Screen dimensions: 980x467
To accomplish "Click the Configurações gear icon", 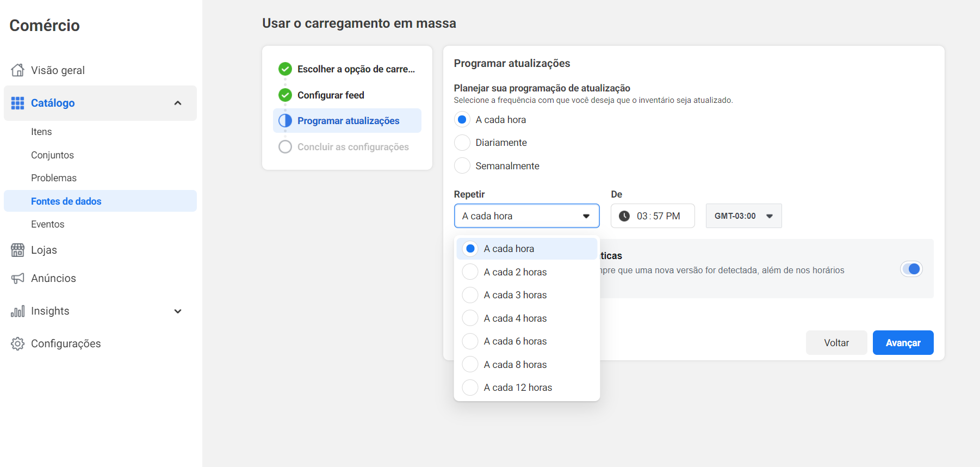I will pos(17,343).
